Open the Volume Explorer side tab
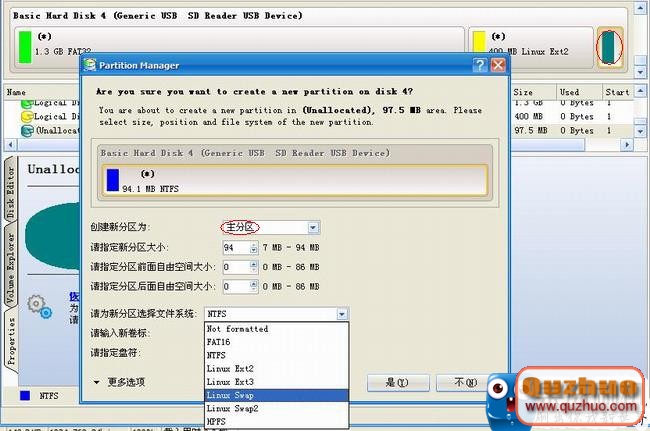Image resolution: width=650 pixels, height=431 pixels. click(x=10, y=267)
